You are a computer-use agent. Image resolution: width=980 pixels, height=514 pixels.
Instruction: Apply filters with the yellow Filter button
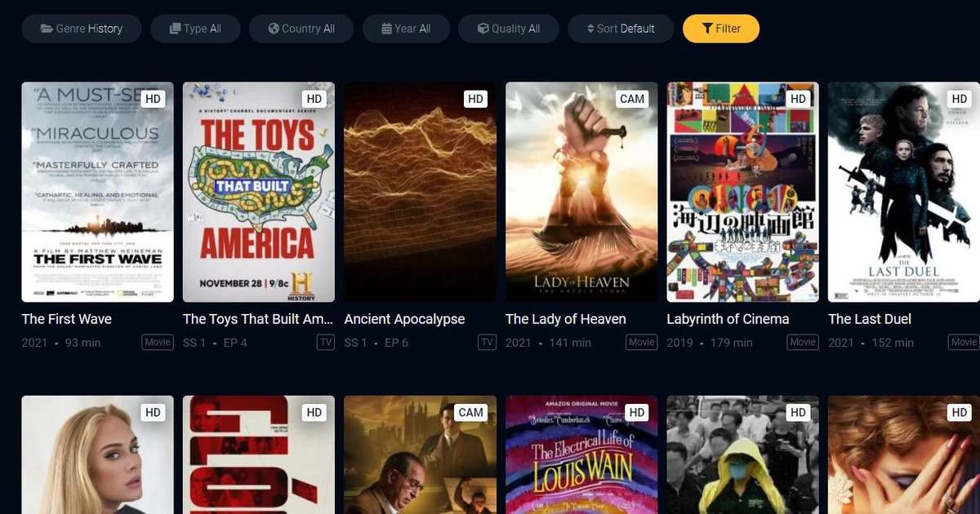pyautogui.click(x=721, y=29)
